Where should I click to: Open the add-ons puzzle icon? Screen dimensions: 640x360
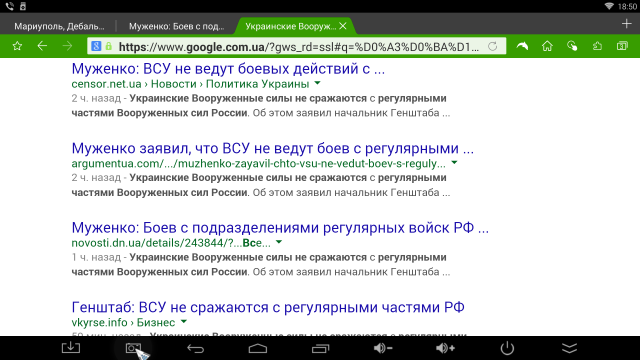click(x=597, y=46)
